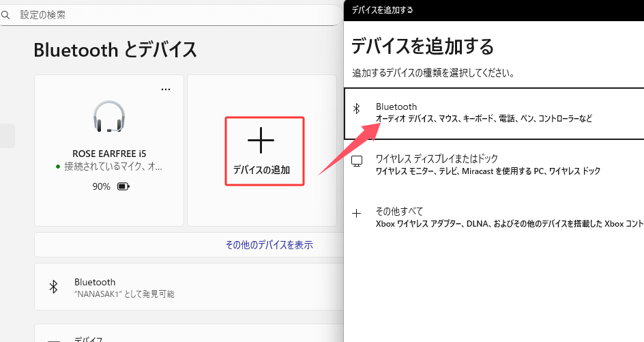Click the デバイス row at bottom
Screen dimensions: 644x342
point(189,333)
